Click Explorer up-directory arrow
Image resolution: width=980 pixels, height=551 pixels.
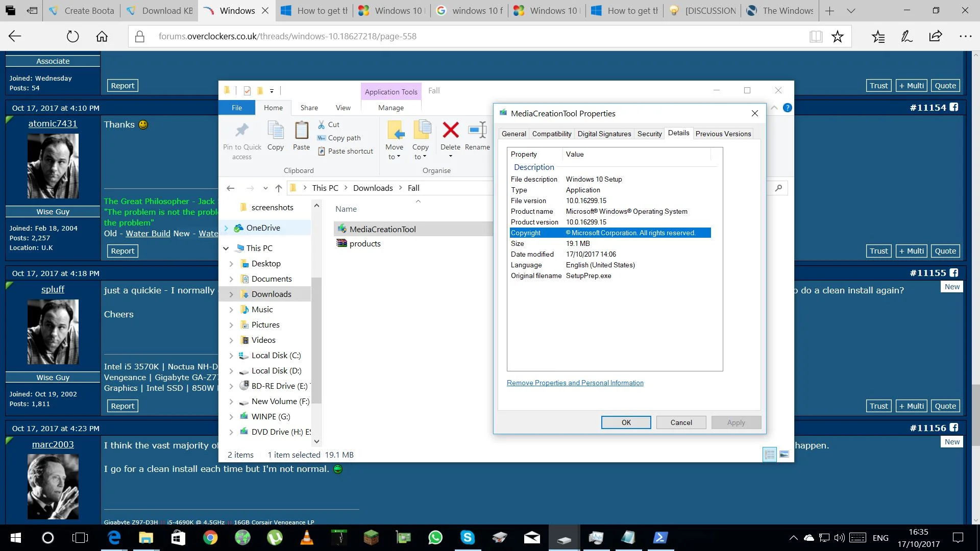278,188
